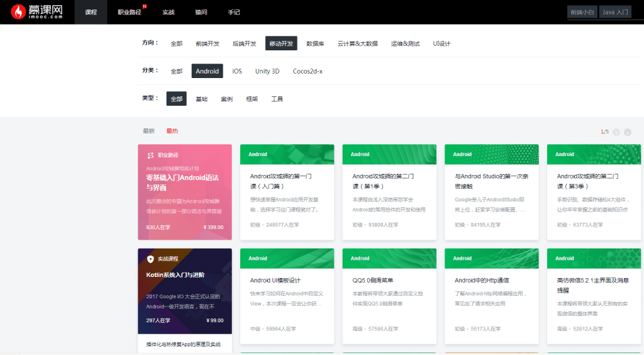
Task: Open the QQ5.0侧滑菜单 course card
Action: [389, 296]
